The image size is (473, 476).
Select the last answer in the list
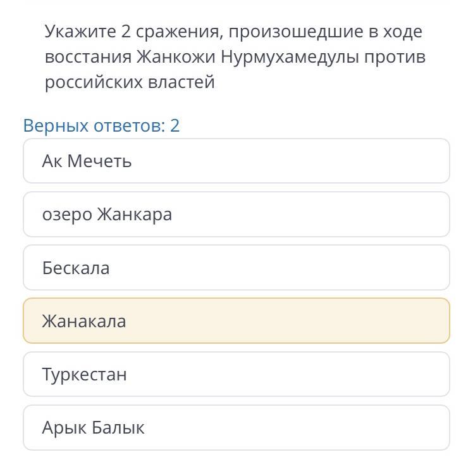[x=236, y=427]
